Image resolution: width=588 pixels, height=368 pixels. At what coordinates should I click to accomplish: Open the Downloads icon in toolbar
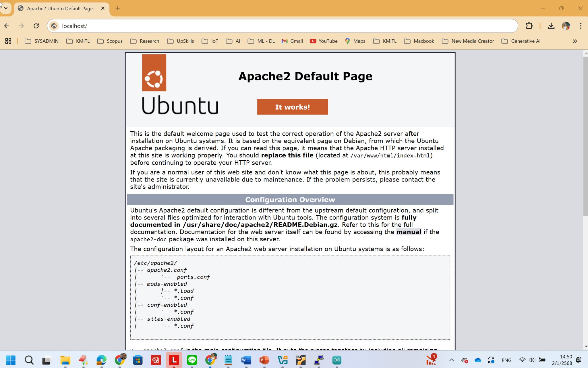[x=551, y=26]
